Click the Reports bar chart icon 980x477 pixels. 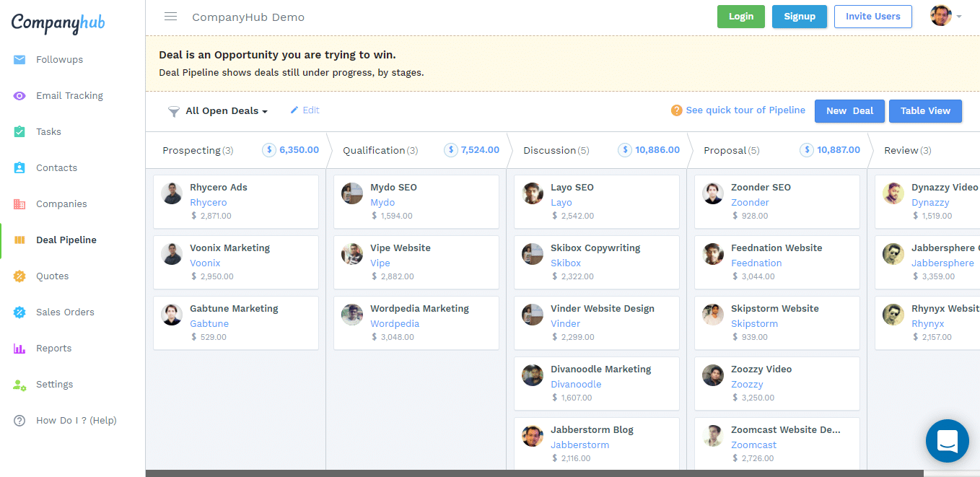(x=19, y=349)
